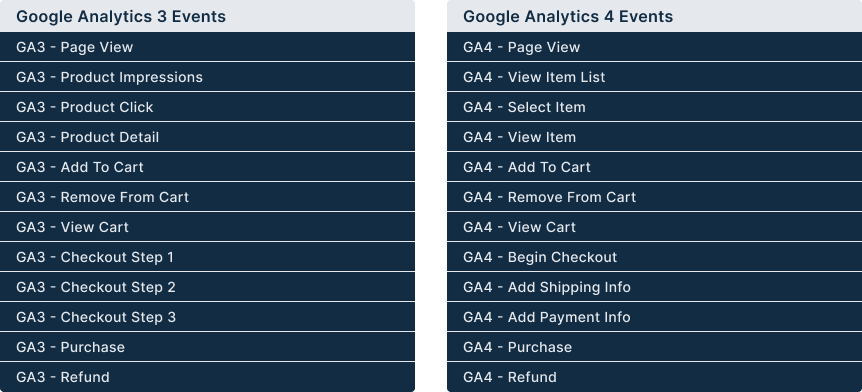Choose the GA3 - Refund entry
Viewport: 862px width, 392px height.
tap(207, 377)
